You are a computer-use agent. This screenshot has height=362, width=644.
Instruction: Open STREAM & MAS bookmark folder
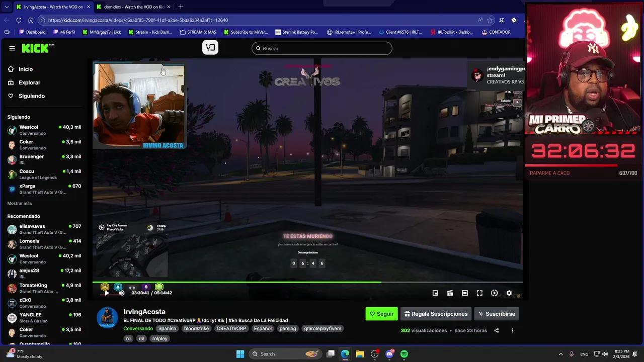198,32
